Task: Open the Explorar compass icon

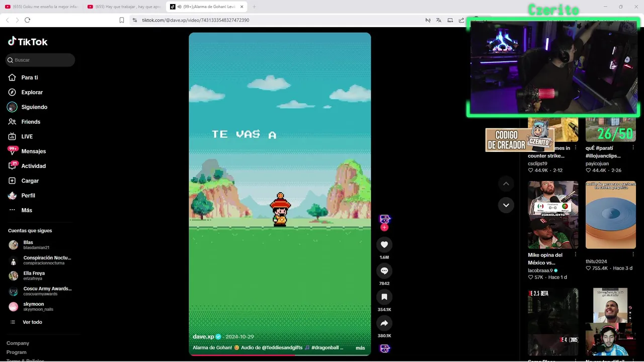Action: coord(12,93)
